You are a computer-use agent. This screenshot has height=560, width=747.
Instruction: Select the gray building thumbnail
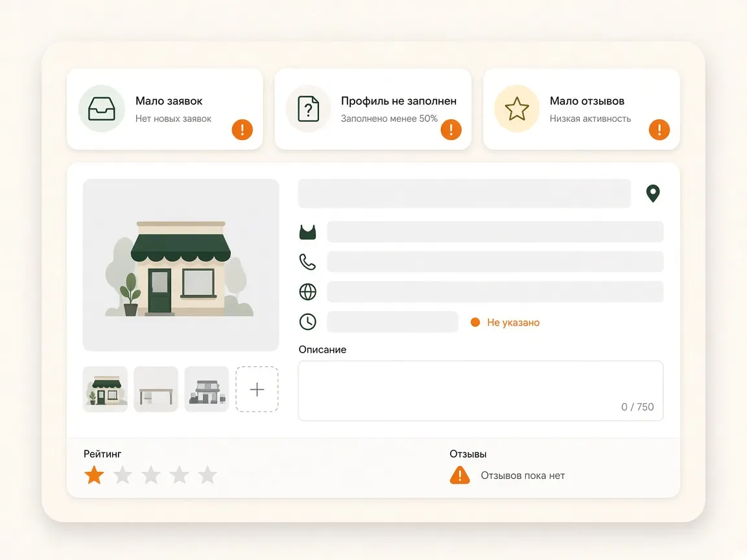pos(207,389)
